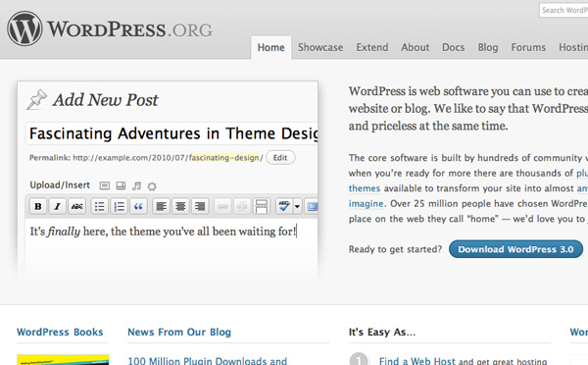This screenshot has height=365, width=588.
Task: Click the Edit permalink button
Action: (x=280, y=158)
